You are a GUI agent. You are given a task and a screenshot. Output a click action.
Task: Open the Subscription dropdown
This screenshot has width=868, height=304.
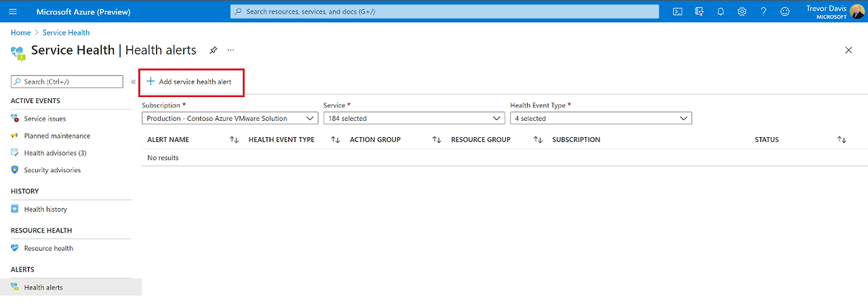(x=230, y=118)
